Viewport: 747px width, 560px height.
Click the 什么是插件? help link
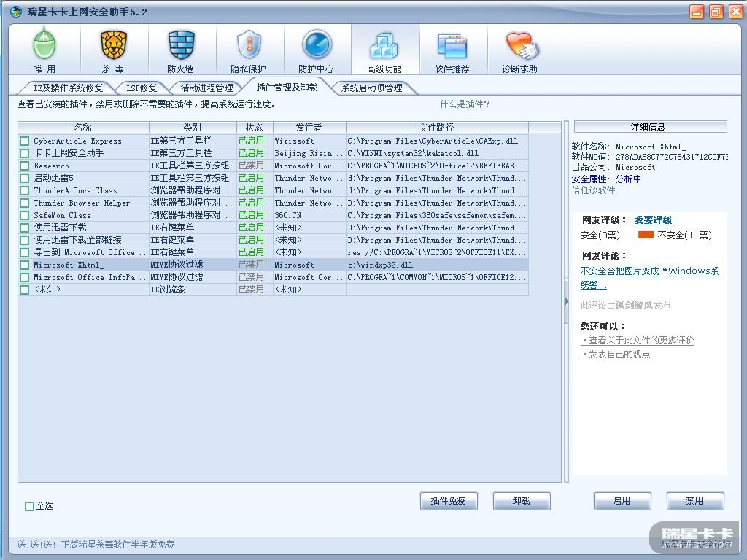coord(465,104)
